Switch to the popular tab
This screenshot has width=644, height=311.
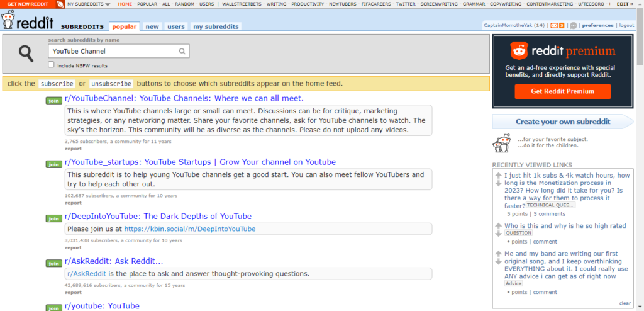tap(125, 26)
